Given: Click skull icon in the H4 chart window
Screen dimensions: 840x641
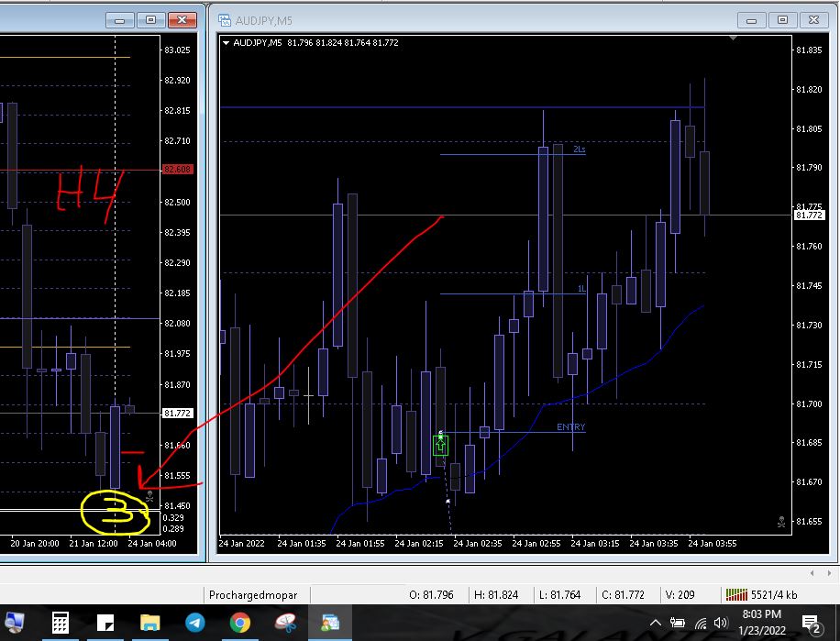Looking at the screenshot, I should point(149,496).
